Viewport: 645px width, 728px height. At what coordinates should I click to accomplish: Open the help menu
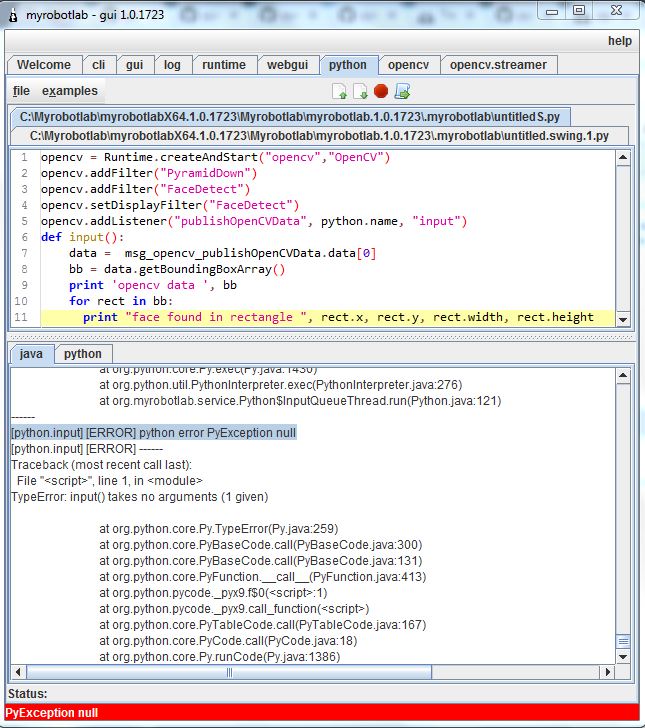620,41
